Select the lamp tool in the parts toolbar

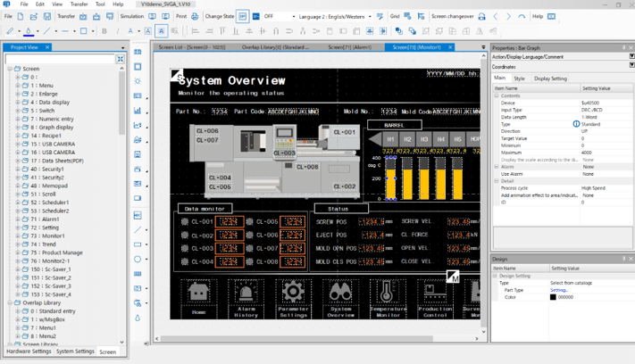(x=138, y=81)
